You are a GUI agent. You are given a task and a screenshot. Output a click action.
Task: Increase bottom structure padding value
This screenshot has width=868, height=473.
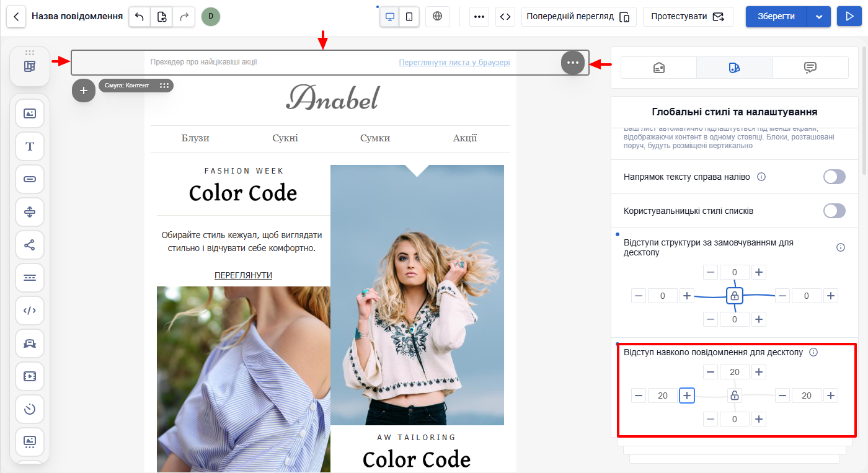click(759, 319)
